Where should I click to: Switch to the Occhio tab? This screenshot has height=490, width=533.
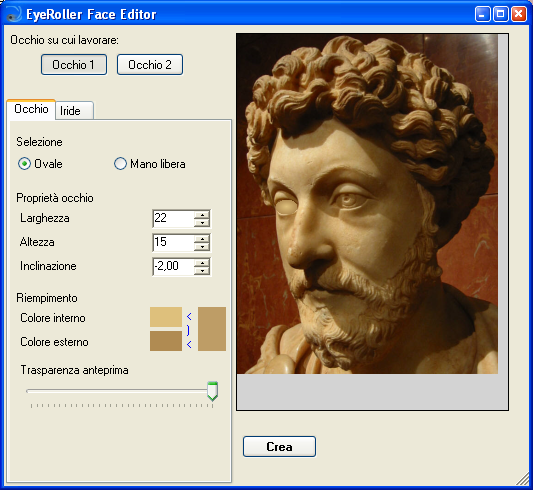coord(31,109)
